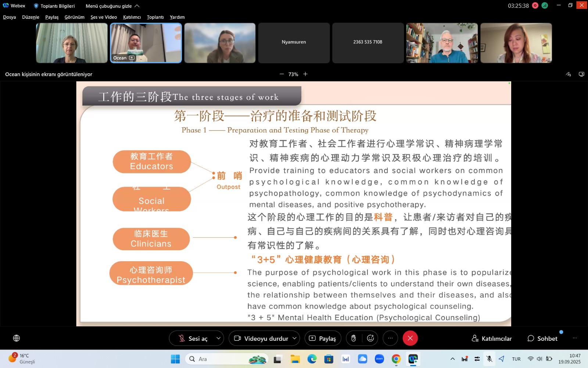The height and width of the screenshot is (368, 588).
Task: Click the red recording indicator icon
Action: [535, 6]
